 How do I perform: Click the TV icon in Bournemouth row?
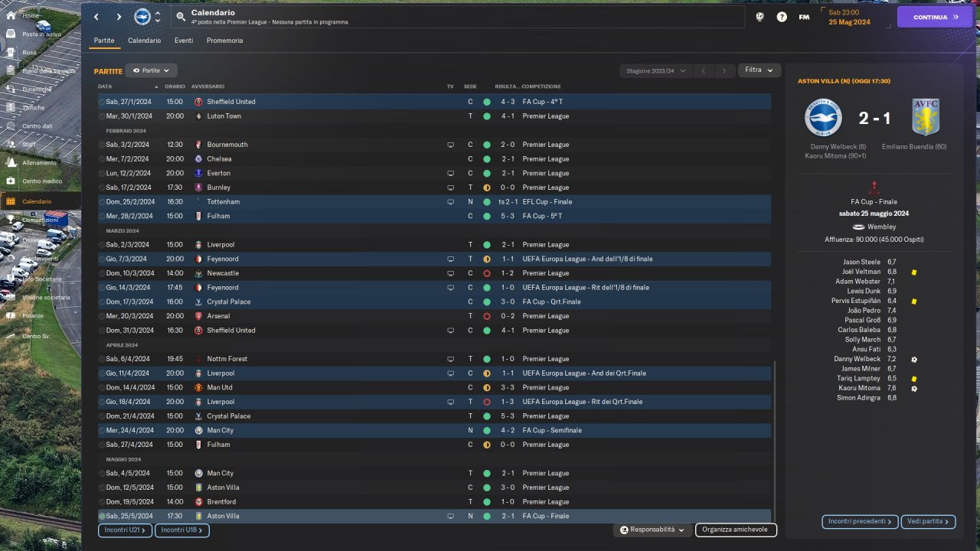[451, 145]
